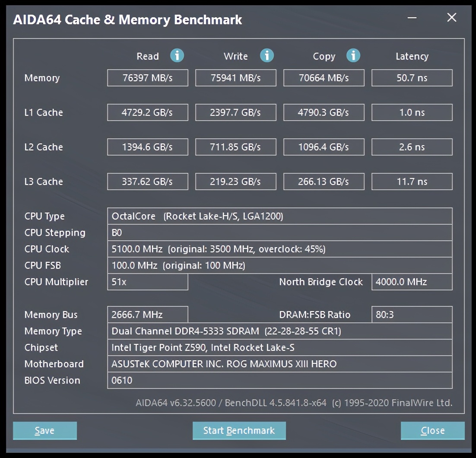Click the Memory Latency 50.7 ns cell
Image resolution: width=476 pixels, height=458 pixels.
tap(412, 78)
